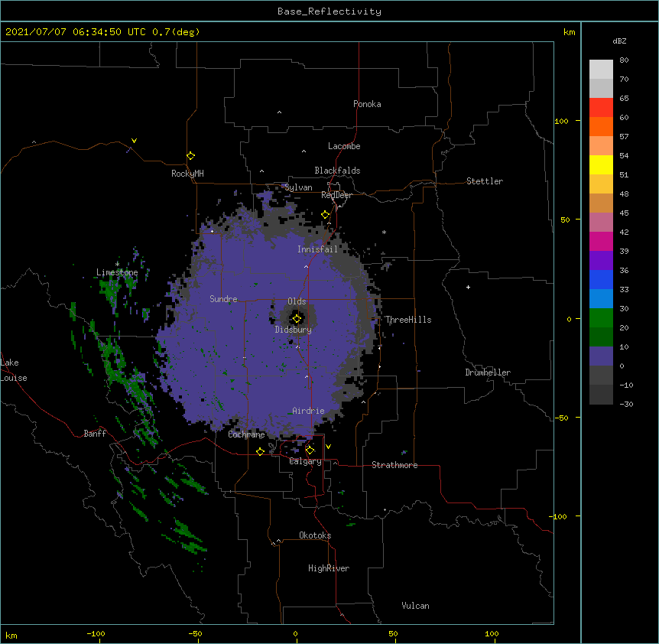Click the Calgary city label
The height and width of the screenshot is (644, 659).
(306, 461)
